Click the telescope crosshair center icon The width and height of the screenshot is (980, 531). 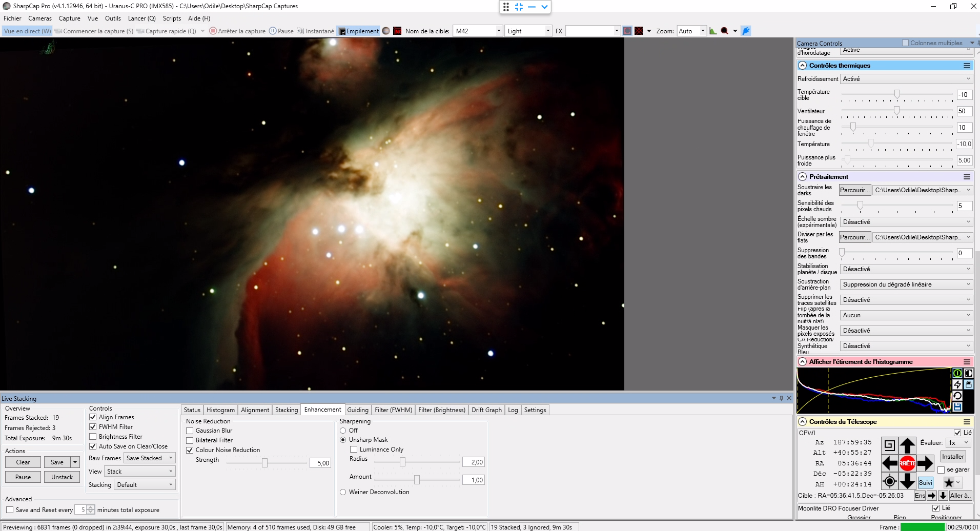tap(890, 481)
